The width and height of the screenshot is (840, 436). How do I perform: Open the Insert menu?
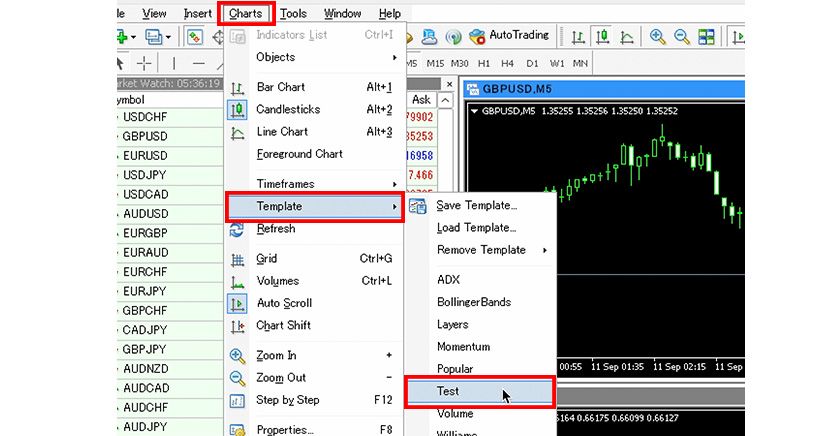pyautogui.click(x=197, y=13)
